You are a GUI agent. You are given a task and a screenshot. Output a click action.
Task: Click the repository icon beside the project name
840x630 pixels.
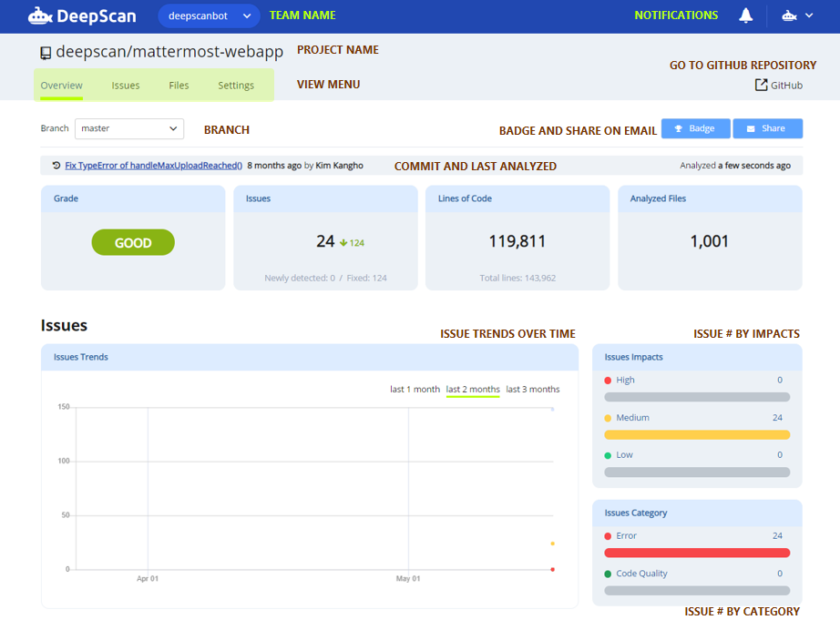46,53
